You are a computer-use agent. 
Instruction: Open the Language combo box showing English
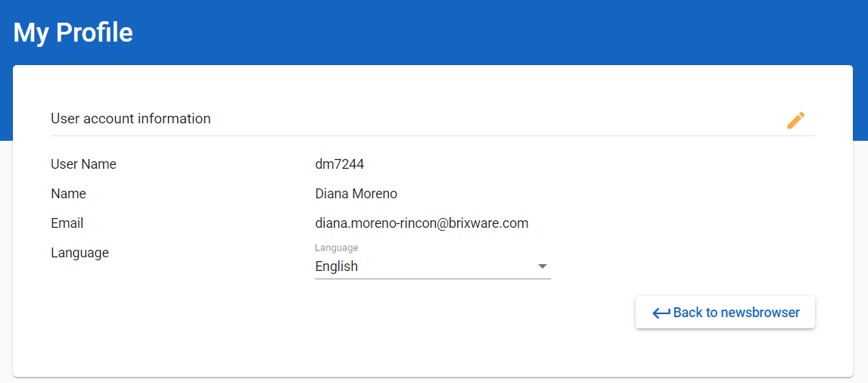click(424, 266)
